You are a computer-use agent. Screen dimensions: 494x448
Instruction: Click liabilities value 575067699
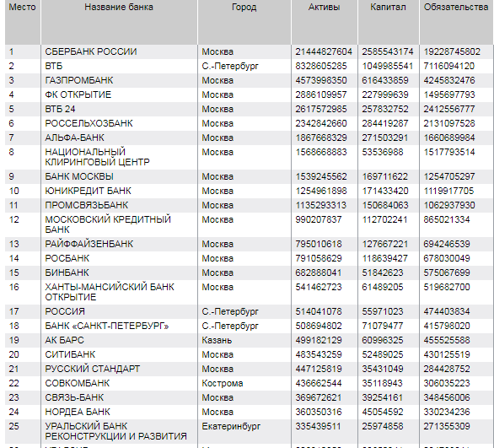click(x=447, y=273)
